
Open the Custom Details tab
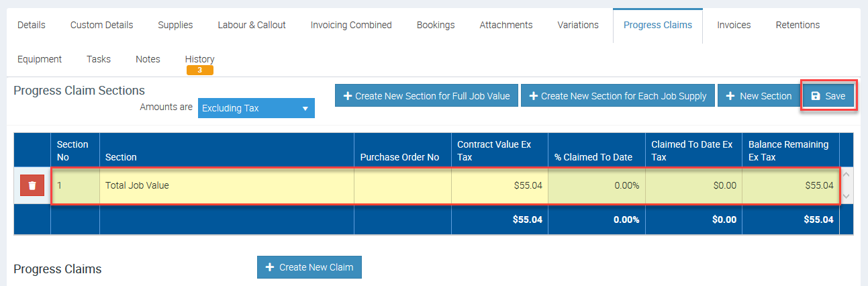(101, 25)
